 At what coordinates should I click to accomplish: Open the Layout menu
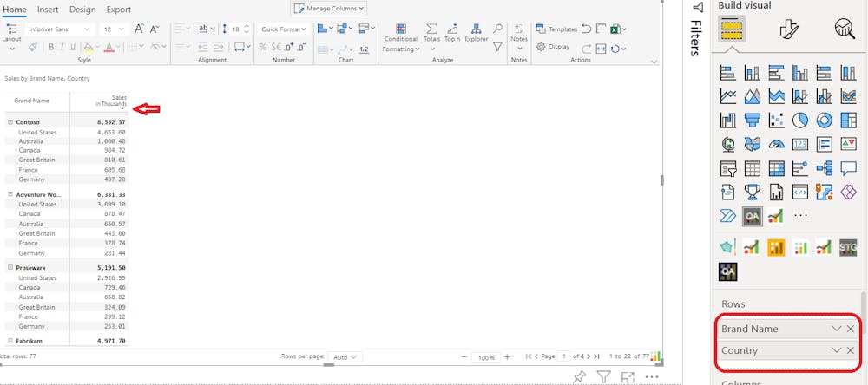coord(11,39)
